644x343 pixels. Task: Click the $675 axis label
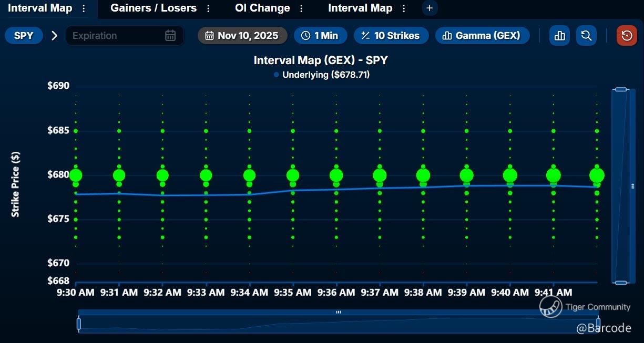point(58,219)
